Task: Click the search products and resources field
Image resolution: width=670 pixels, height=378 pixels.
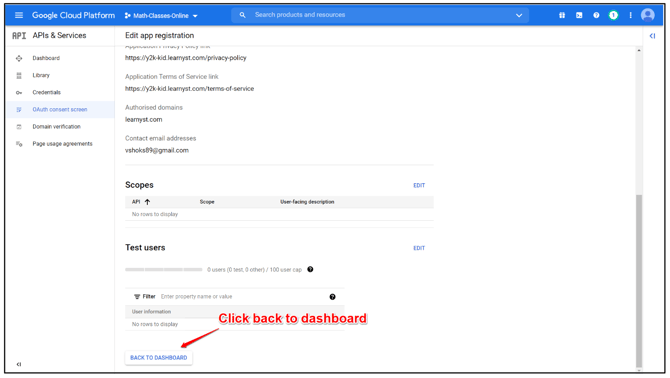Action: tap(380, 15)
